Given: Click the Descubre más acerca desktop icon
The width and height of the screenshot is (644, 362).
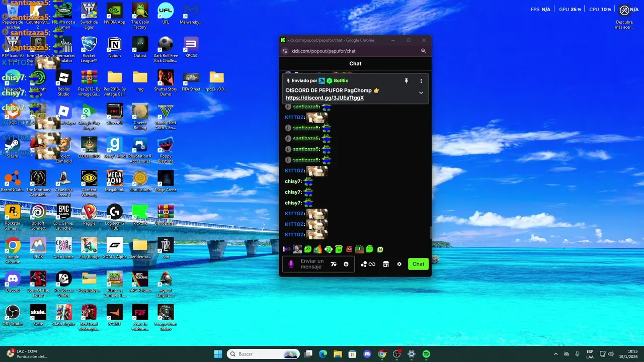Looking at the screenshot, I should tap(624, 16).
